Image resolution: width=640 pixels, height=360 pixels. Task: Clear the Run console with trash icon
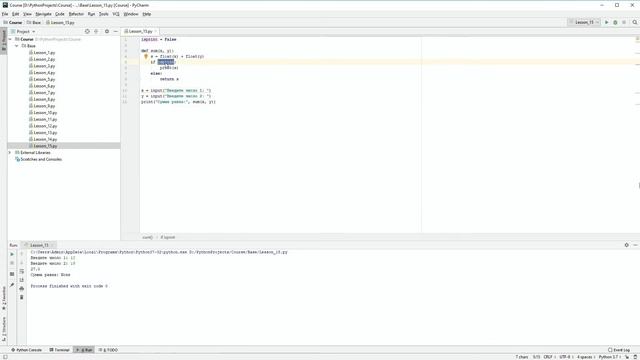click(22, 297)
